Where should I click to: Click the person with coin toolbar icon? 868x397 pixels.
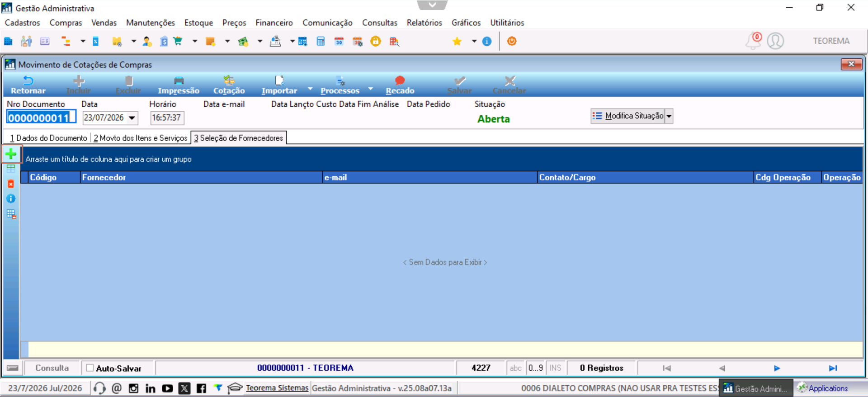point(147,42)
